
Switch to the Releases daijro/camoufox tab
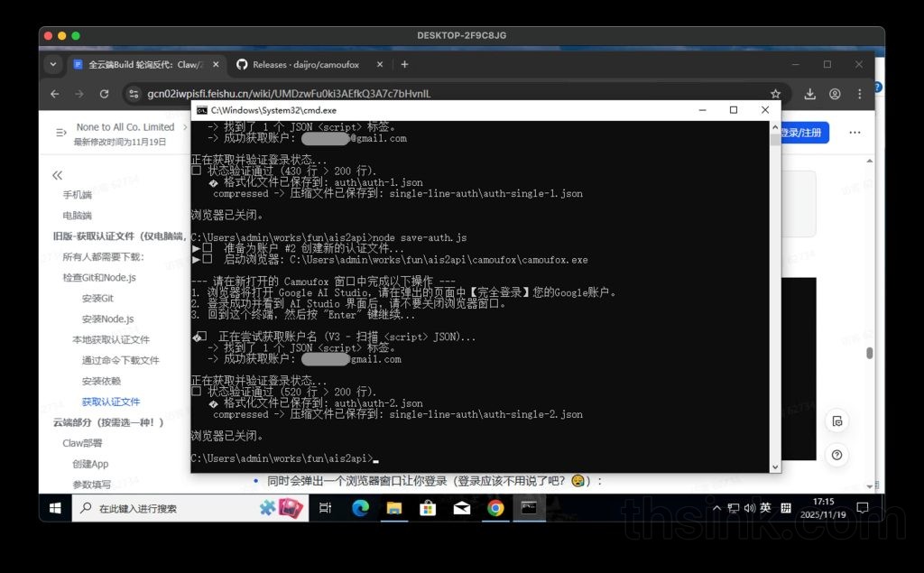[x=307, y=65]
